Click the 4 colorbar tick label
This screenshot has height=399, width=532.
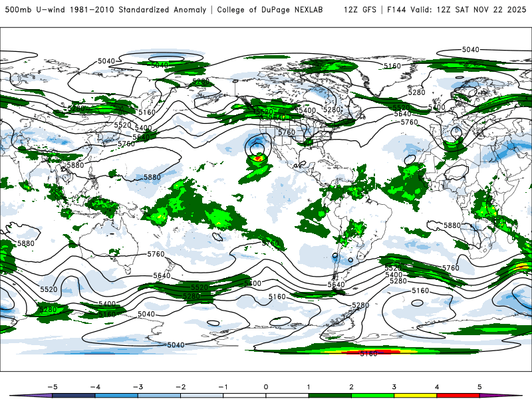click(437, 387)
